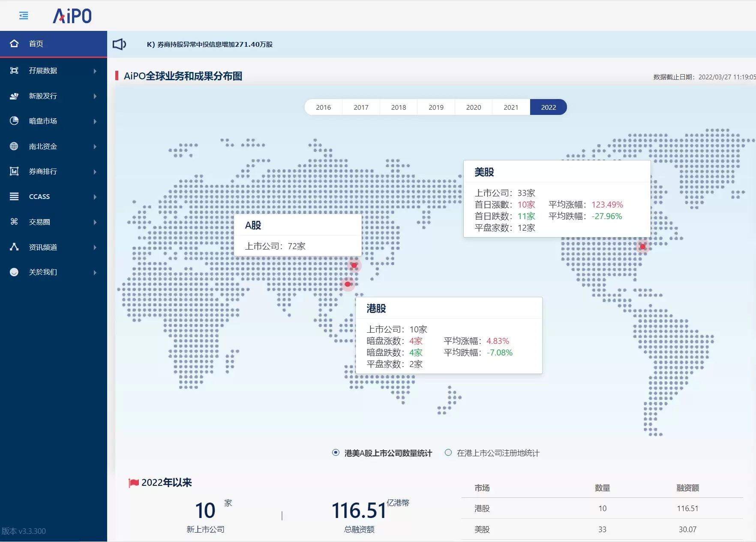Expand 关於我们 menu arrow
This screenshot has width=756, height=542.
[x=95, y=272]
